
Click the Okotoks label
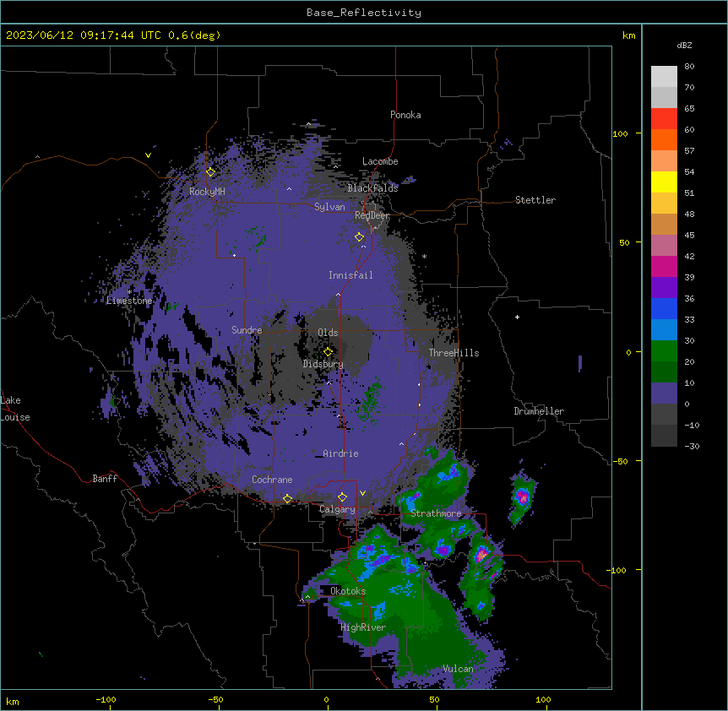pos(348,591)
